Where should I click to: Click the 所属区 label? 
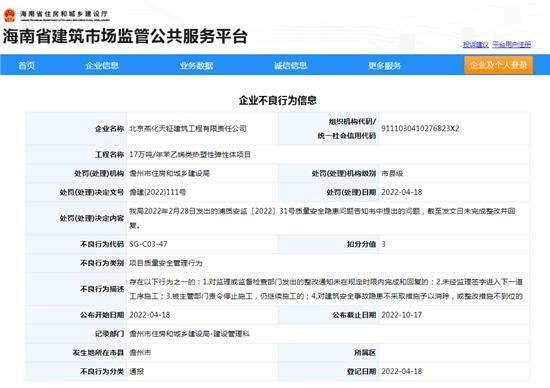point(365,353)
